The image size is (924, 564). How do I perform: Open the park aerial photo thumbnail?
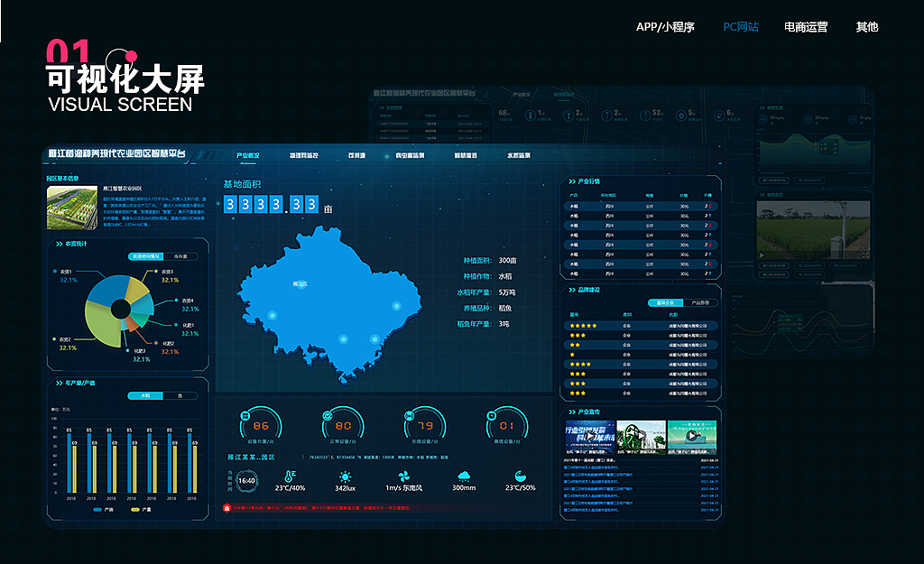click(72, 208)
